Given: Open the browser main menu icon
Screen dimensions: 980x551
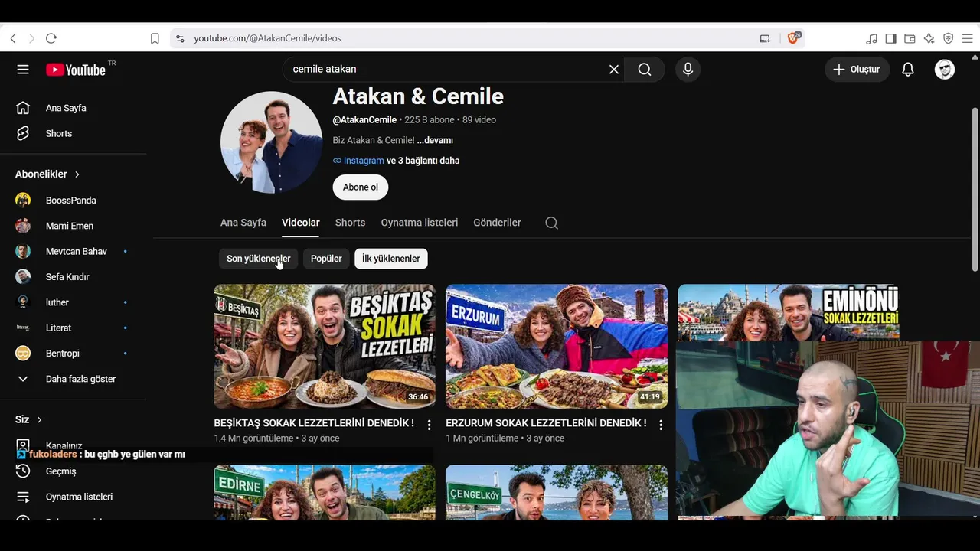Looking at the screenshot, I should (x=967, y=38).
